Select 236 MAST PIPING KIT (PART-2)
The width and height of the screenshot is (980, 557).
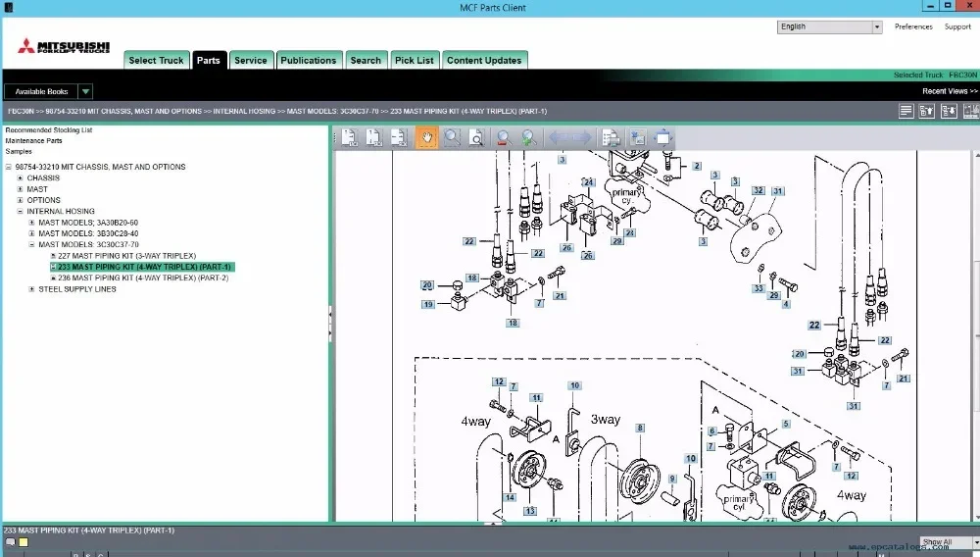pyautogui.click(x=143, y=278)
